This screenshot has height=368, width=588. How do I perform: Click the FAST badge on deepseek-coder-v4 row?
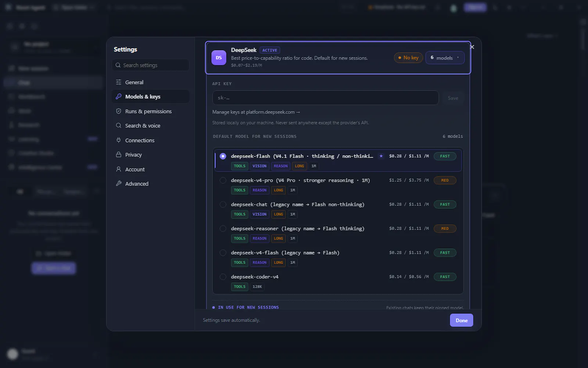pos(445,277)
